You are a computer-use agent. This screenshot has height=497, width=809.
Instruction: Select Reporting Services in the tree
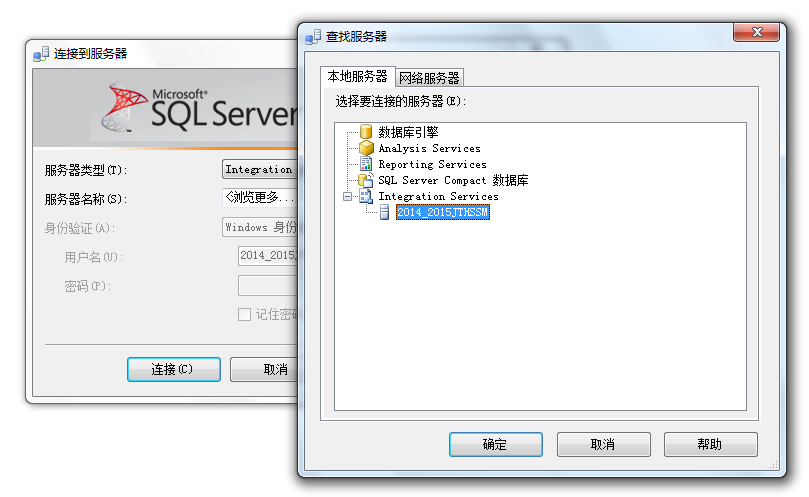pos(432,165)
